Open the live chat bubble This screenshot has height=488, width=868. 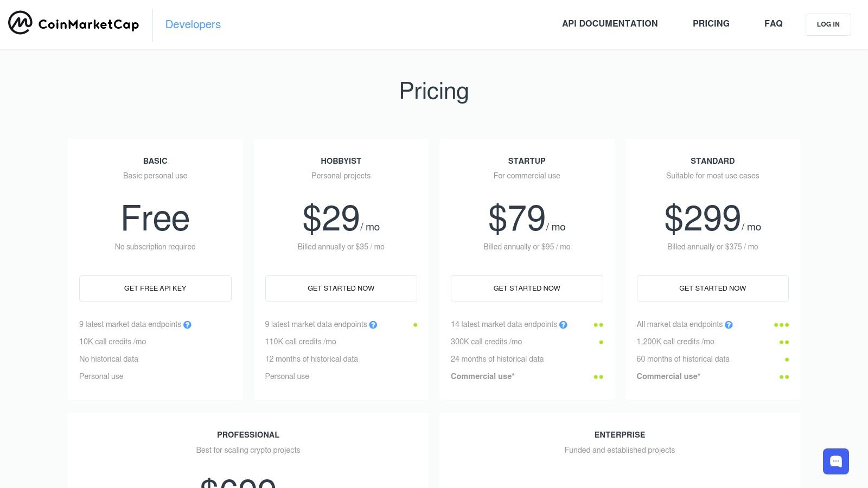(x=836, y=461)
